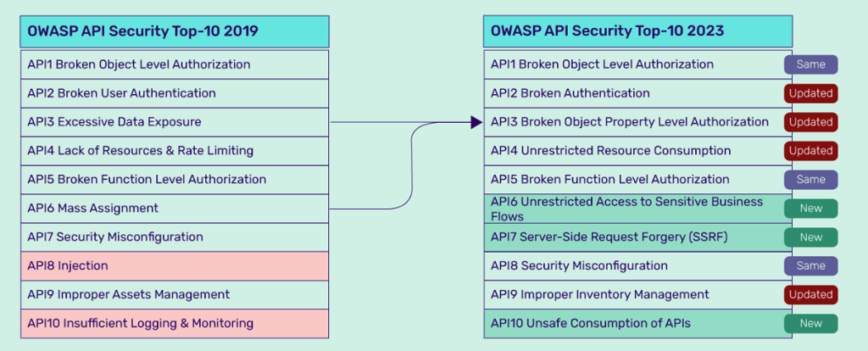The width and height of the screenshot is (868, 351).
Task: Click the New badge beside API6 2023
Action: [810, 209]
